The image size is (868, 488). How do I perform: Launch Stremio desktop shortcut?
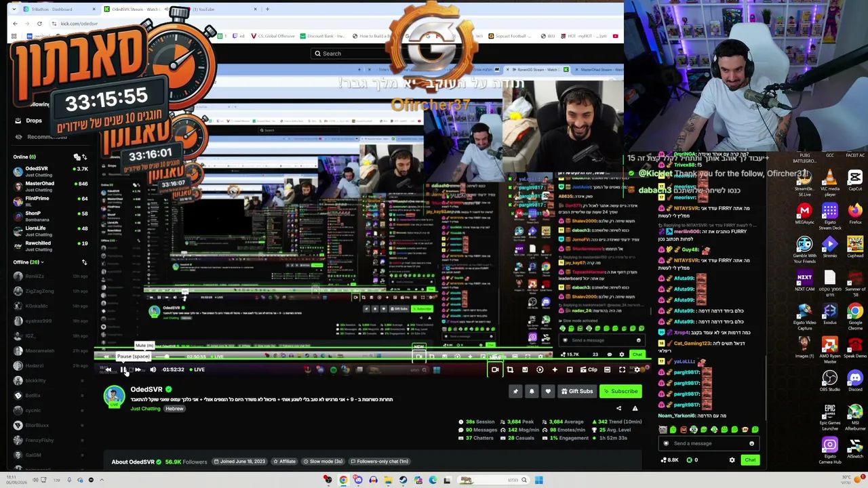pos(829,247)
